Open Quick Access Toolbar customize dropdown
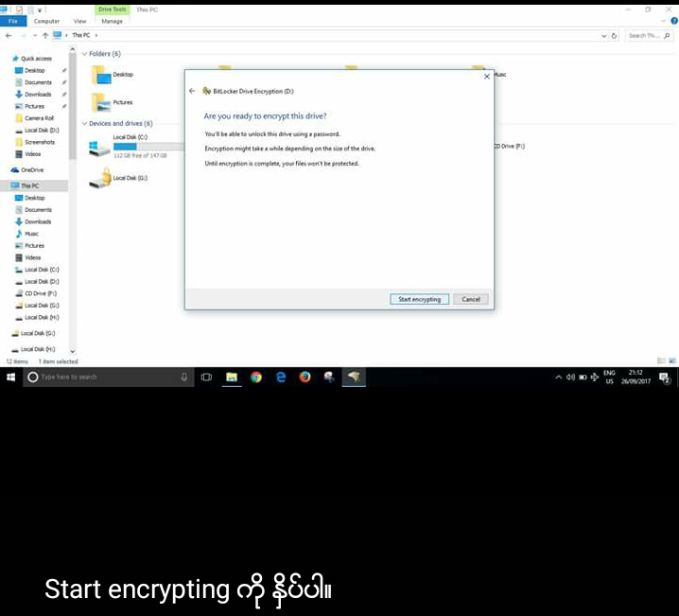Viewport: 679px width, 616px height. [39, 9]
